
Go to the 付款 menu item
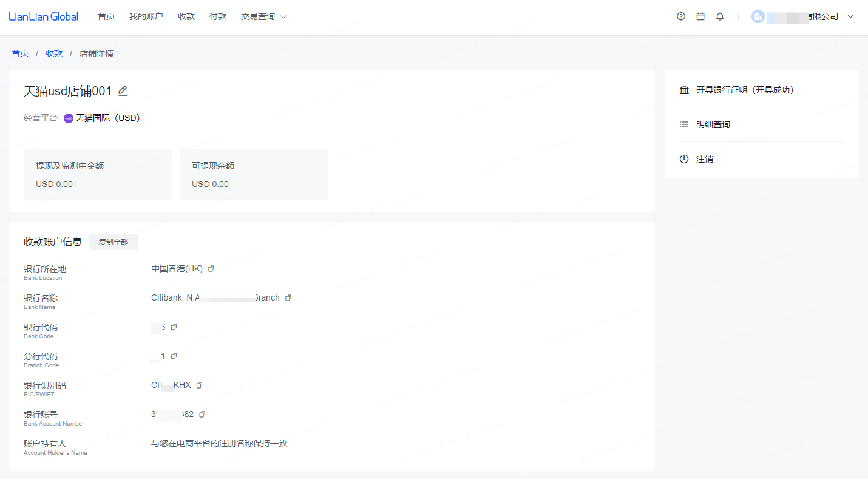click(x=218, y=16)
